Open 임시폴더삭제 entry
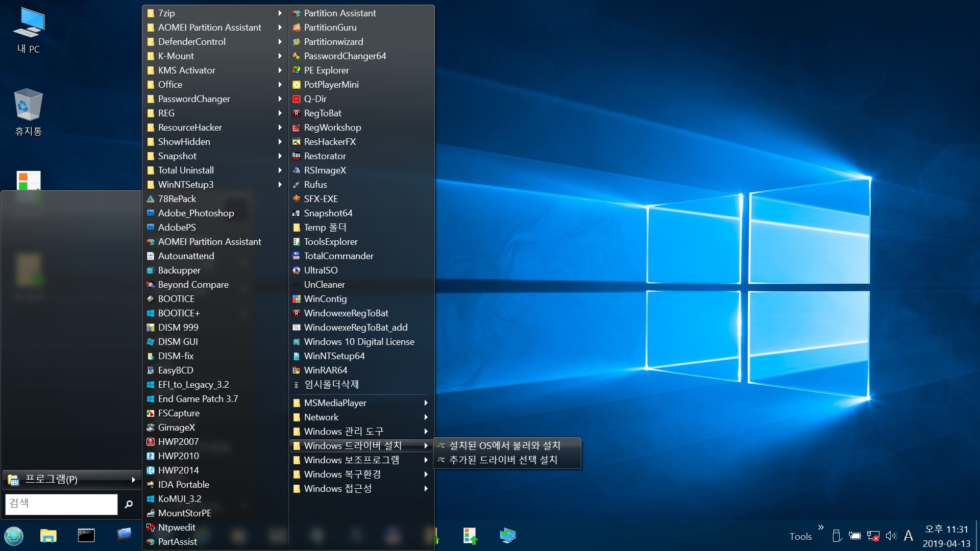Screen dimensions: 980x551 coord(361,385)
